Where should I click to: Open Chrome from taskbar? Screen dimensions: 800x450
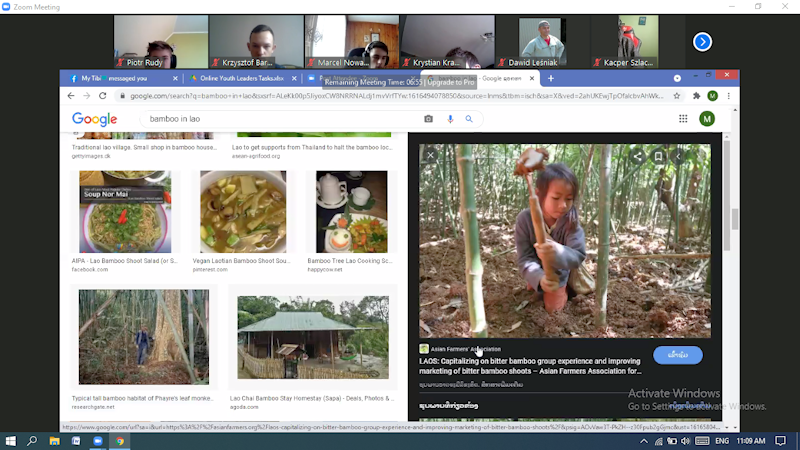tap(120, 441)
